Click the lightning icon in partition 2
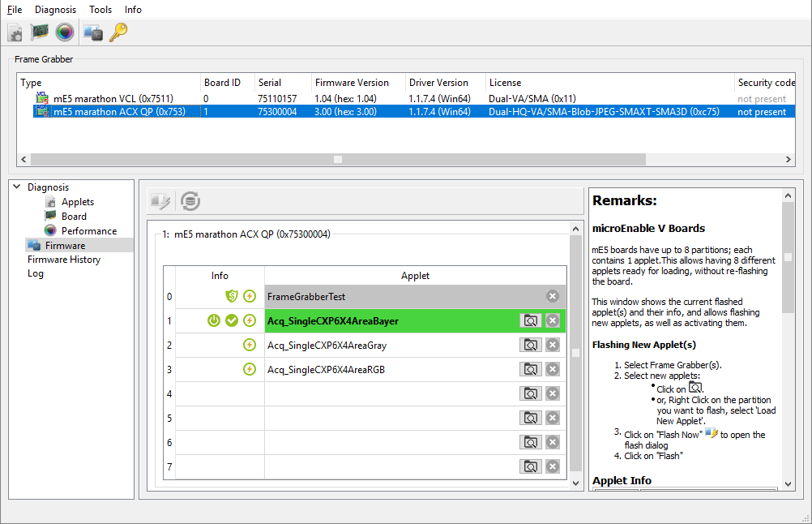Image resolution: width=812 pixels, height=524 pixels. [250, 345]
